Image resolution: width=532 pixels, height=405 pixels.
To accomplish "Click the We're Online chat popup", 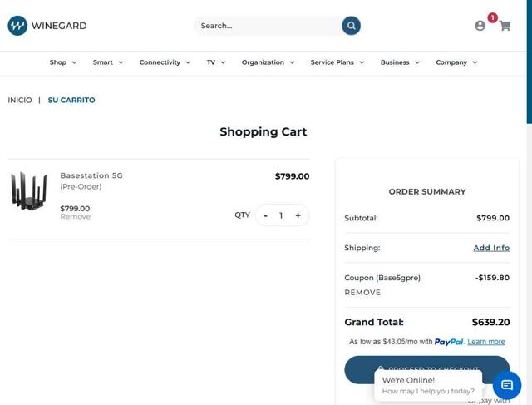I will (x=428, y=385).
